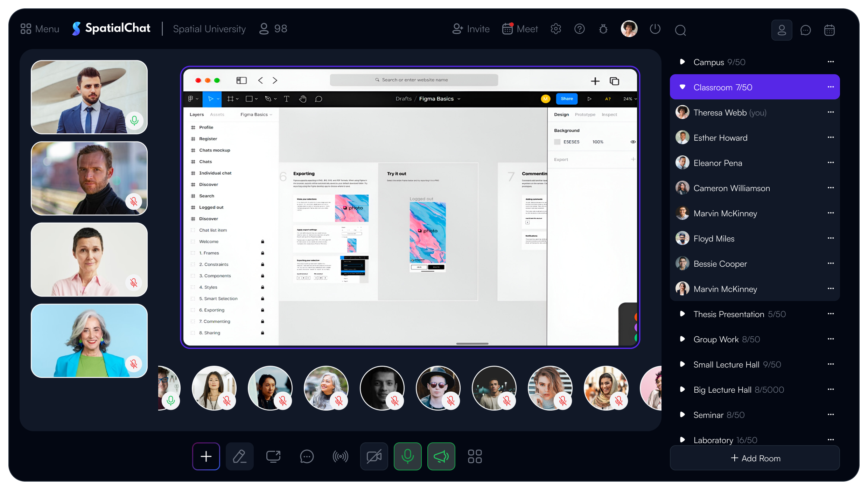Click the plus add content button
The image size is (868, 490).
coord(206,456)
